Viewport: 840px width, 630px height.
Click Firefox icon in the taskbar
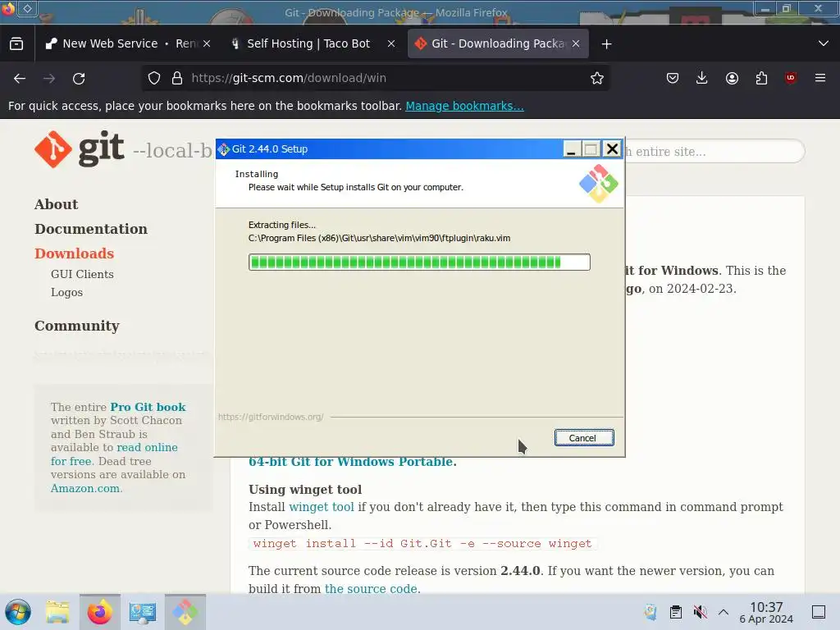[x=99, y=612]
